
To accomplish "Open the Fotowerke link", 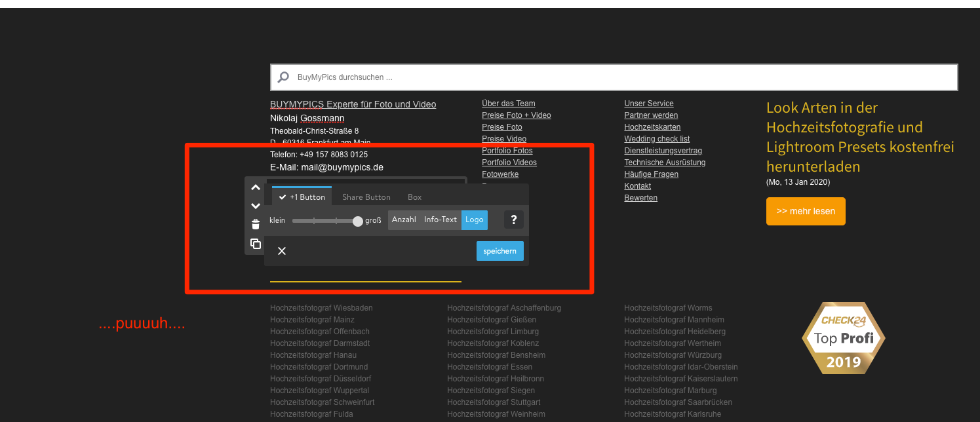I will coord(500,174).
